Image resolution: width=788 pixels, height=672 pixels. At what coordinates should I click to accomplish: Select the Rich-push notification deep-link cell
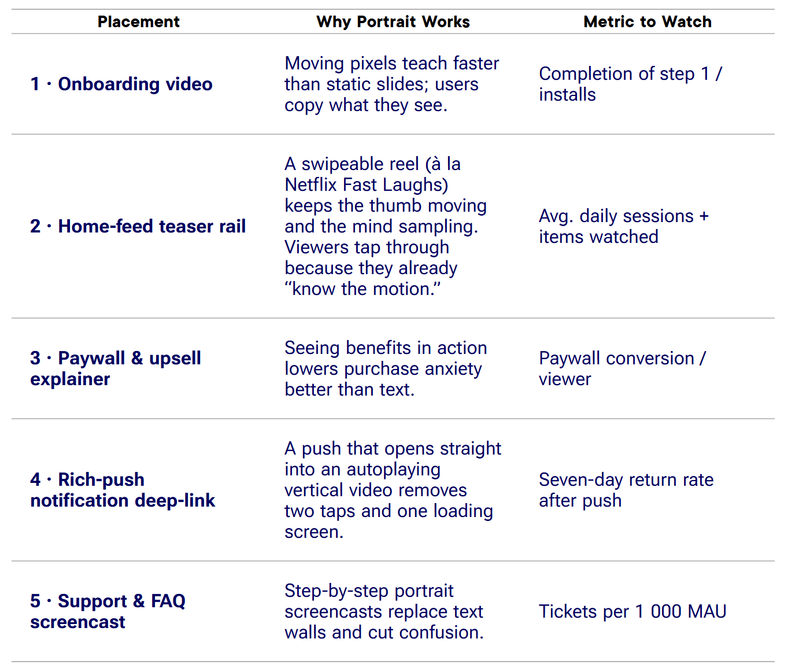point(123,490)
